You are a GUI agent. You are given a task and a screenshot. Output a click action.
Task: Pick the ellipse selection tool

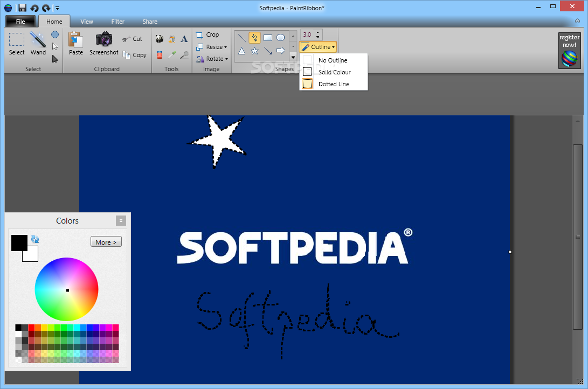coord(55,35)
